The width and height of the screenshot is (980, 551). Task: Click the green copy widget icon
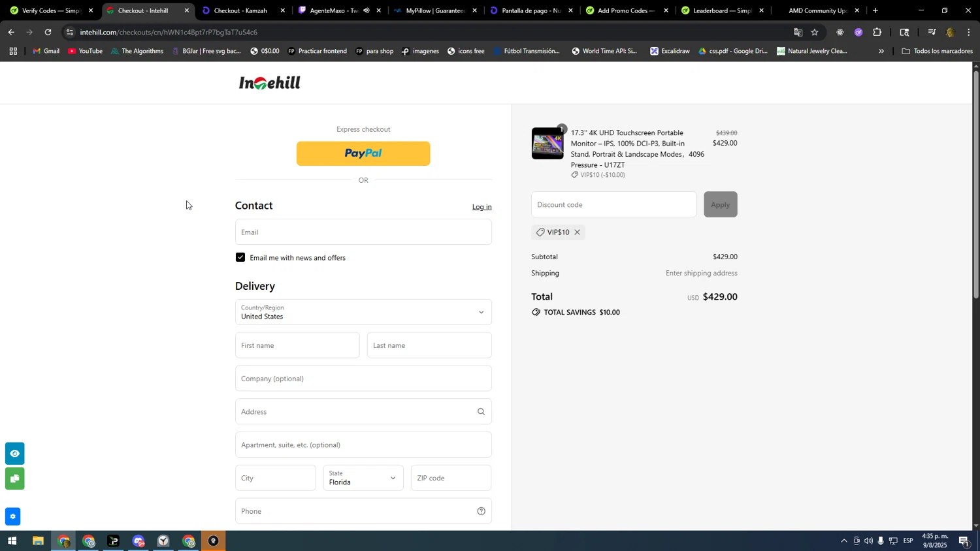[14, 479]
